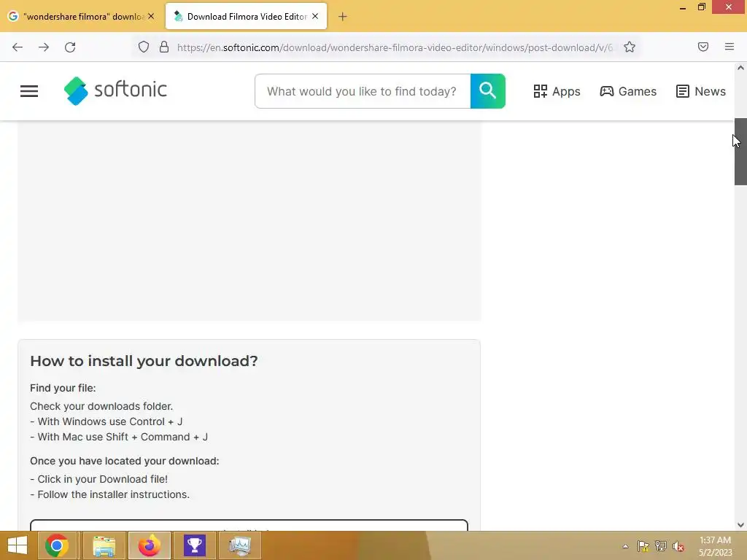The image size is (747, 560).
Task: Click the browser address bar URL
Action: (x=395, y=47)
